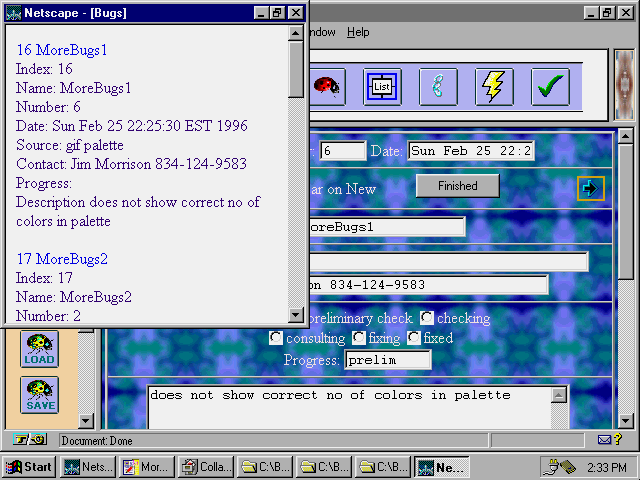Screen dimensions: 640x480
Task: Click 'Source: gif palette' text
Action: tap(69, 145)
